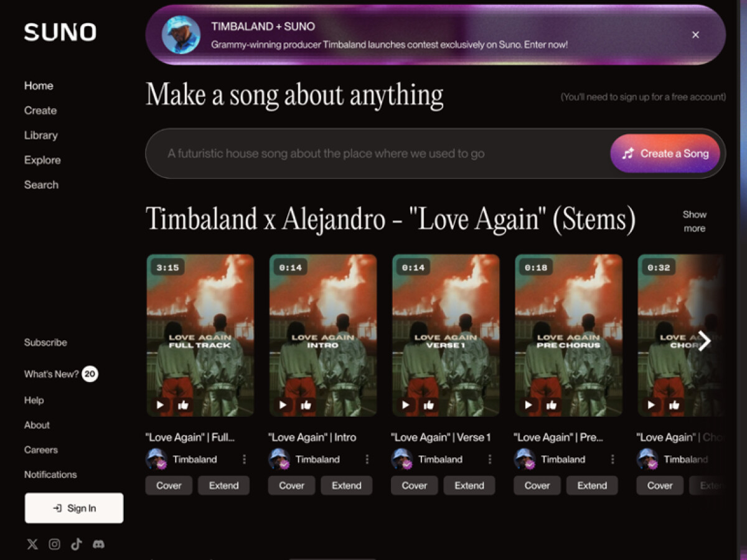Image resolution: width=747 pixels, height=560 pixels.
Task: Go to Library in sidebar
Action: pyautogui.click(x=41, y=135)
